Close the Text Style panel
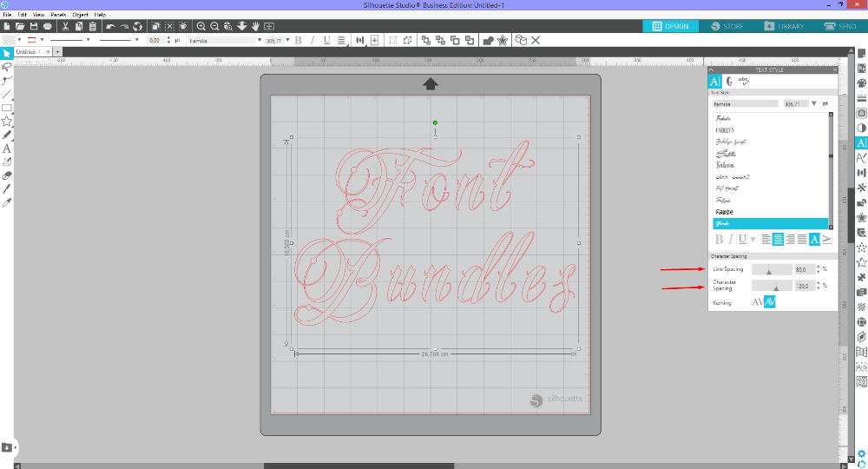Viewport: 868px width, 469px height. (x=835, y=69)
